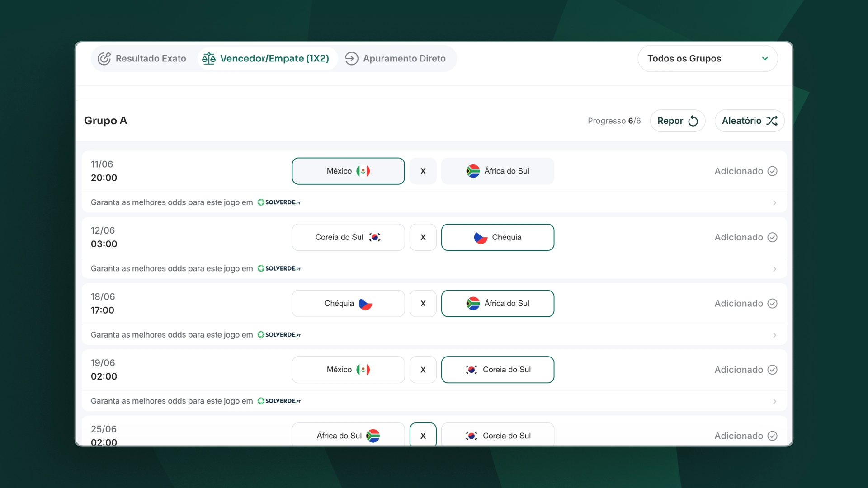Click the Progresso 6/6 indicator
868x488 pixels.
[x=614, y=121]
